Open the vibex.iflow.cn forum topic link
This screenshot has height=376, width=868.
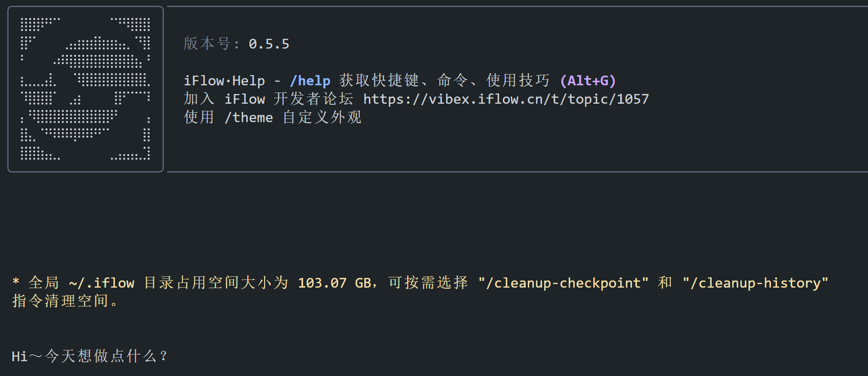(506, 99)
